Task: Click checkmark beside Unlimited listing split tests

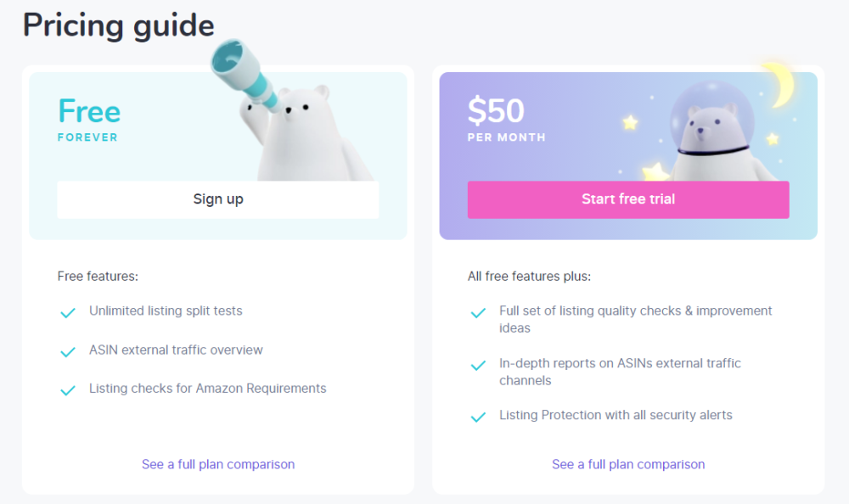Action: tap(68, 312)
